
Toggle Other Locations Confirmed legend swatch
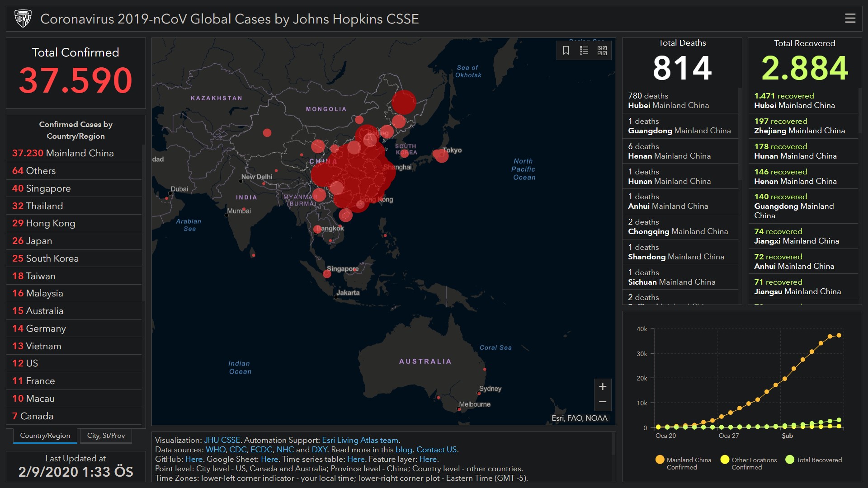(x=725, y=460)
